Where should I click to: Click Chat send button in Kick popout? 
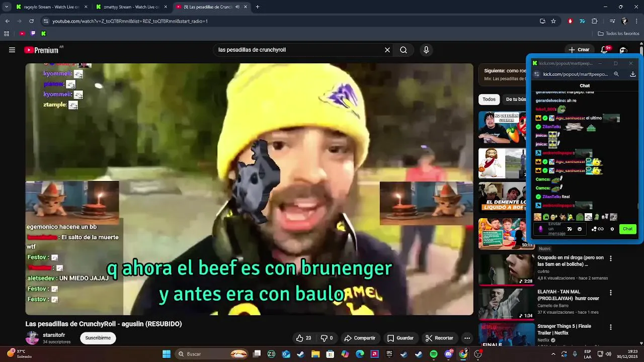(x=627, y=229)
